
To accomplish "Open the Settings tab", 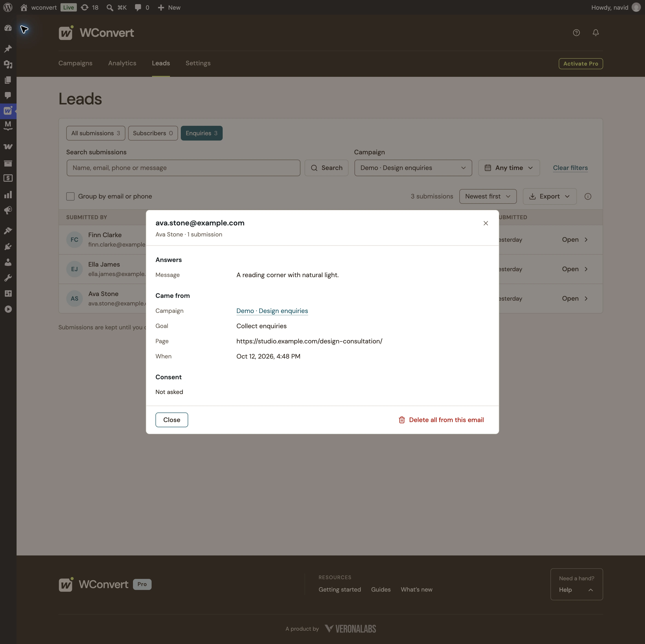I will click(x=198, y=63).
